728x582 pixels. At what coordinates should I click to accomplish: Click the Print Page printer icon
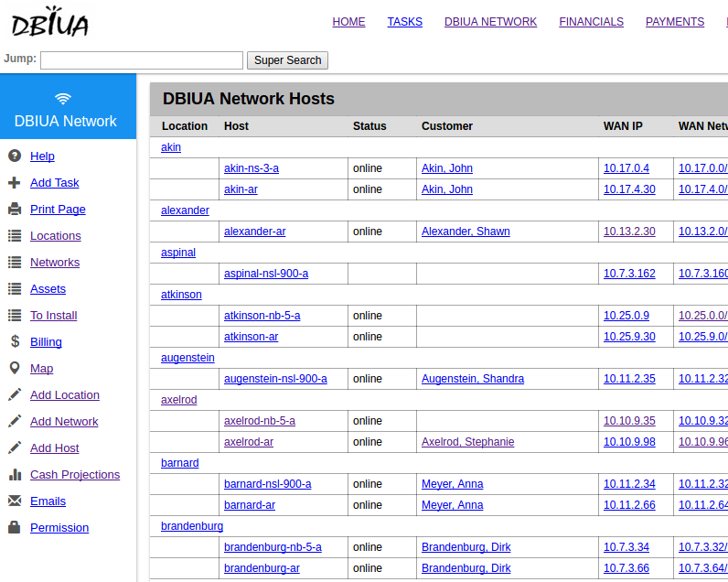tap(15, 209)
